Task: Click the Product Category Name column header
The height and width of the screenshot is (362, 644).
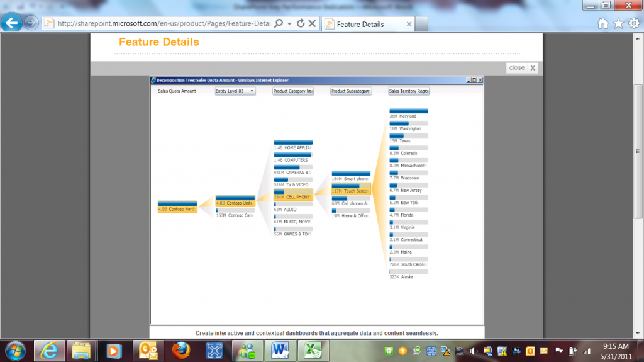Action: pyautogui.click(x=293, y=91)
